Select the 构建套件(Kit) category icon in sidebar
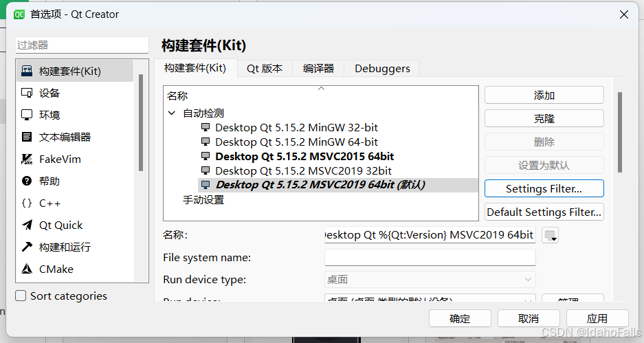The width and height of the screenshot is (644, 343). [27, 71]
